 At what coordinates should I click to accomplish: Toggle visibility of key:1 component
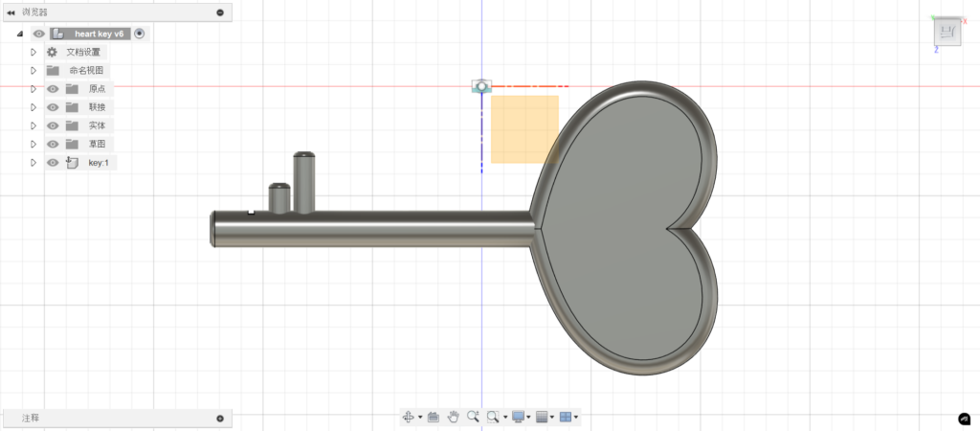click(54, 163)
